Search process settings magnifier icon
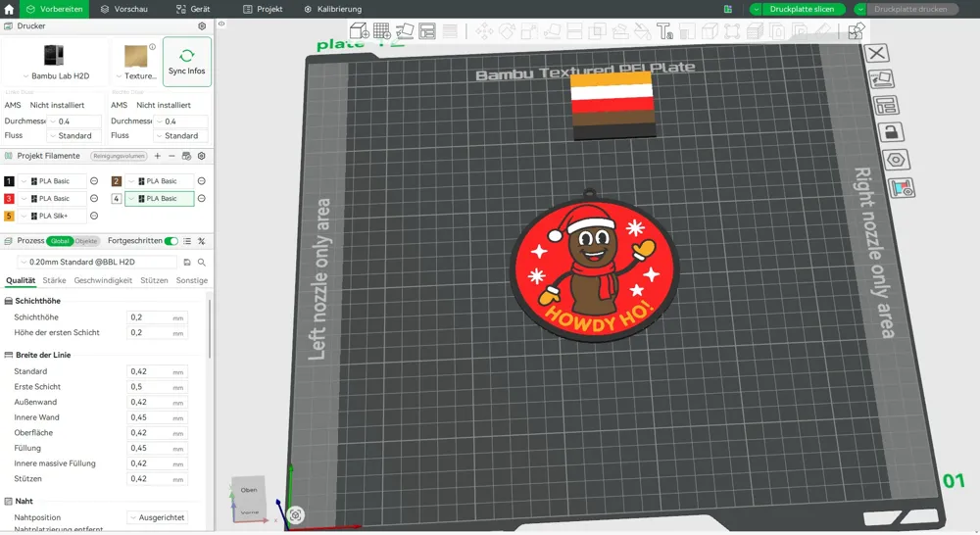 tap(201, 262)
